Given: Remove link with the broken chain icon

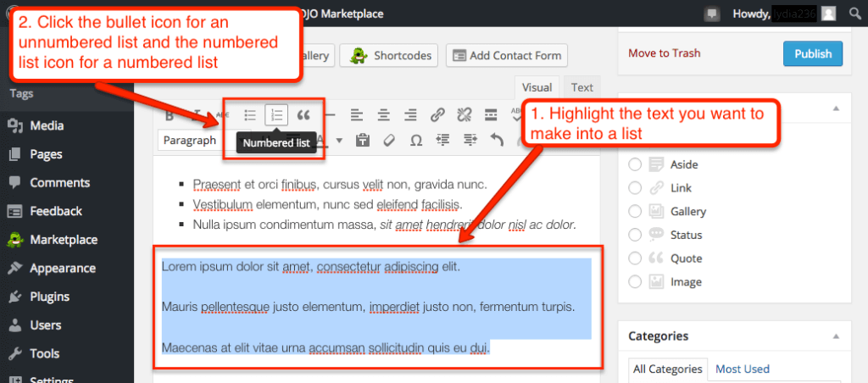Looking at the screenshot, I should tap(464, 115).
